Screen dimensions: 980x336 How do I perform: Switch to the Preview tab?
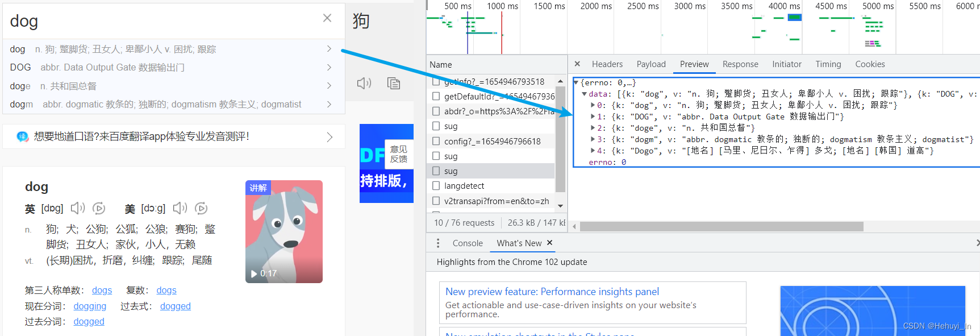[694, 64]
